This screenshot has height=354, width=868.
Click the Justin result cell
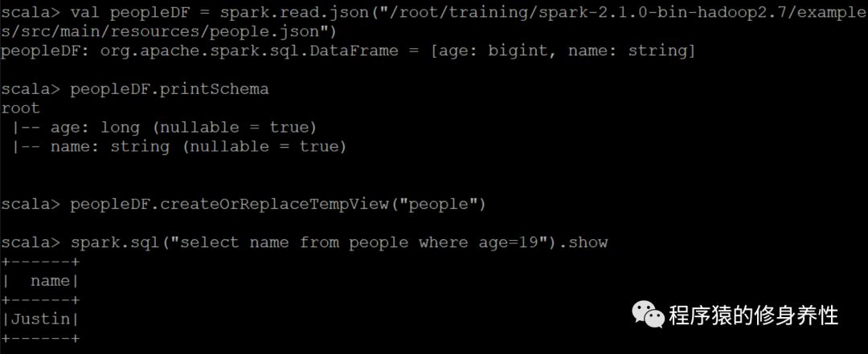(40, 319)
